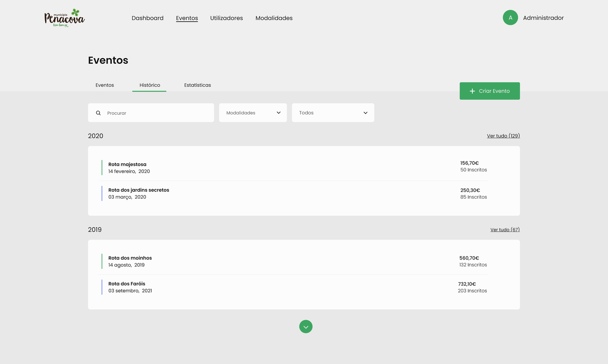This screenshot has width=608, height=364.
Task: Click Ver tudo (129) link for 2020
Action: [503, 136]
